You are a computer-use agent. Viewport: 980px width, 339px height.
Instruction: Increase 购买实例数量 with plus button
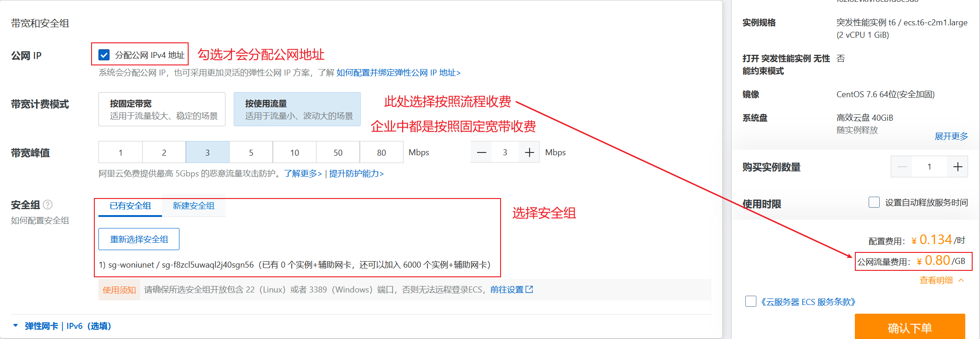click(x=957, y=167)
